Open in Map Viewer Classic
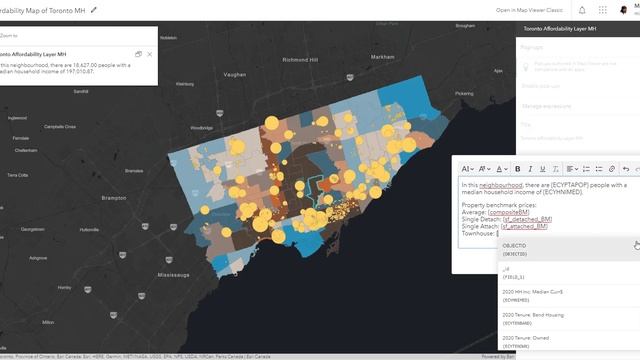This screenshot has width=640, height=360. (529, 10)
